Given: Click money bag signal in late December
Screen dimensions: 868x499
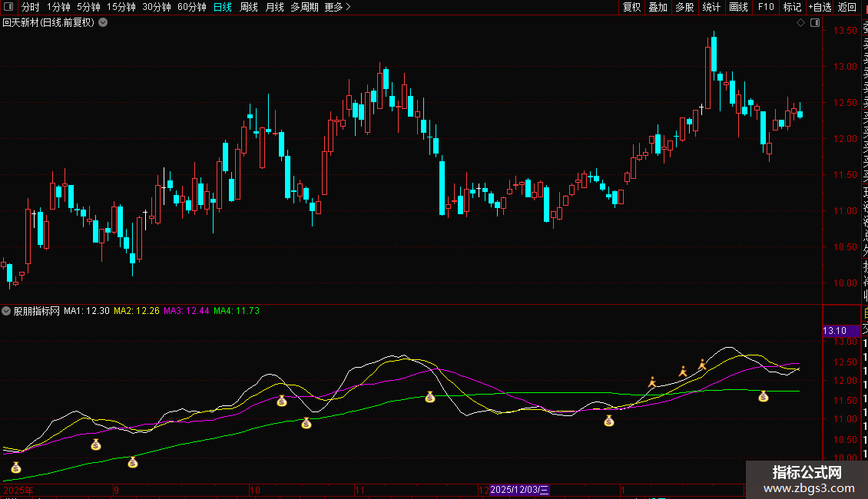Looking at the screenshot, I should (609, 421).
